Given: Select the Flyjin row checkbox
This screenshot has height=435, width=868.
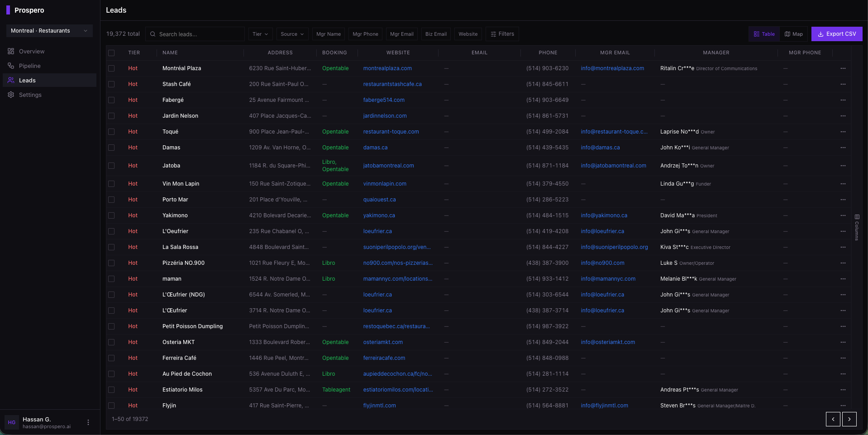Looking at the screenshot, I should [111, 406].
